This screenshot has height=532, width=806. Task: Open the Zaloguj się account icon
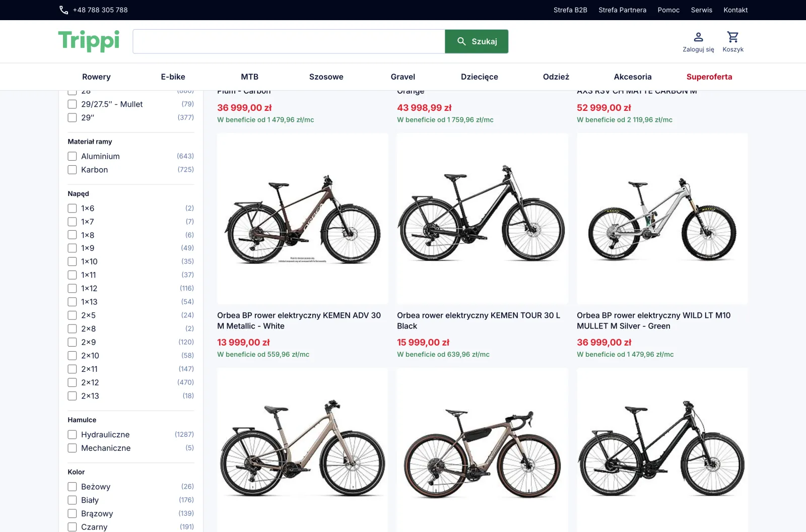click(x=698, y=42)
